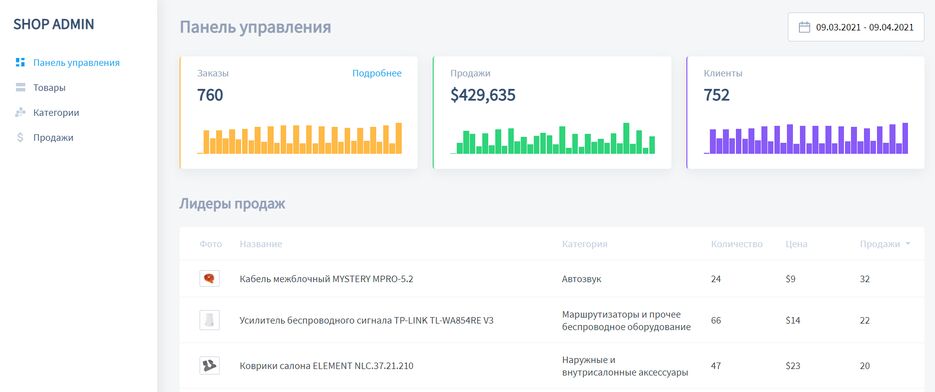The image size is (935, 392).
Task: Toggle sort arrow next to Продажи column
Action: coord(908,243)
